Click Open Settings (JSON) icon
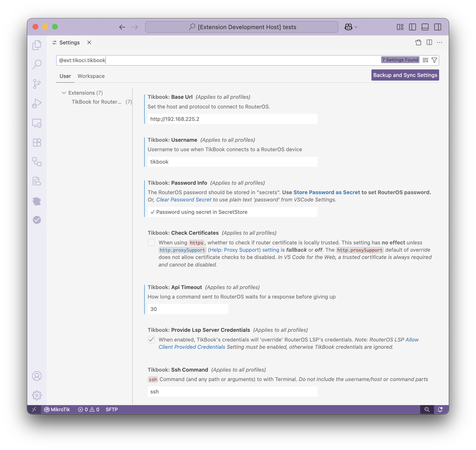The width and height of the screenshot is (476, 450). point(418,42)
